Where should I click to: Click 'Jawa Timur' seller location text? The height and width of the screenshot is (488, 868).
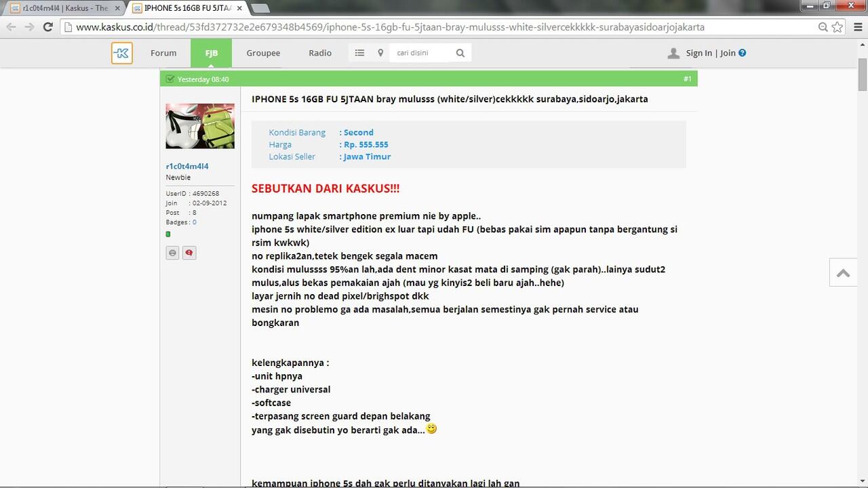(x=367, y=157)
